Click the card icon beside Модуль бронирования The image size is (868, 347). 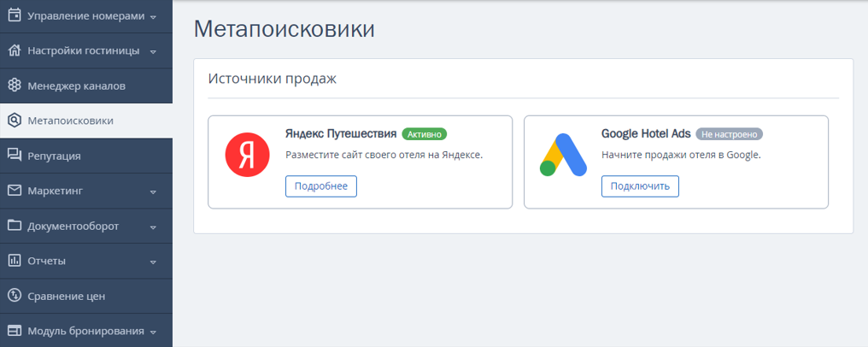15,331
